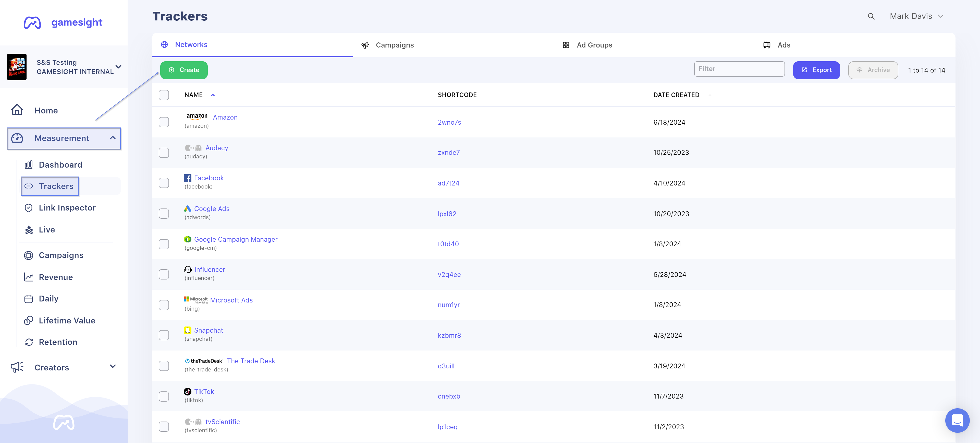This screenshot has width=980, height=443.
Task: Click the theTradeDesk logo
Action: pos(204,361)
